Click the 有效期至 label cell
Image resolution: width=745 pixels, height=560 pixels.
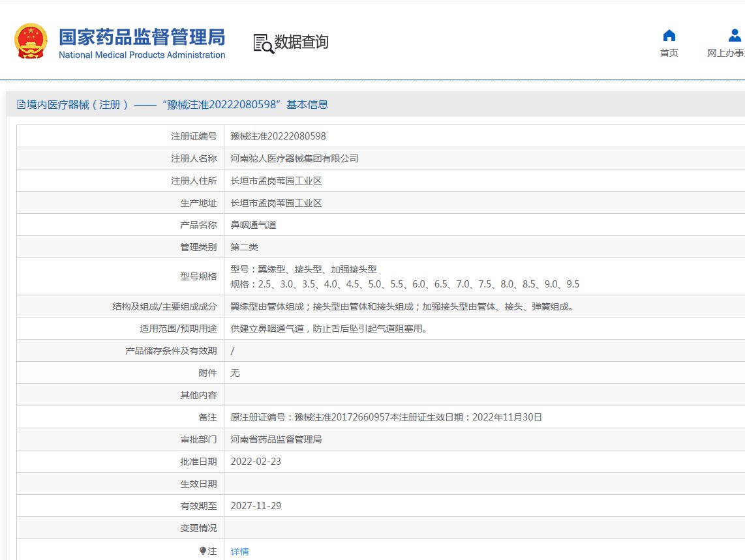pos(120,506)
